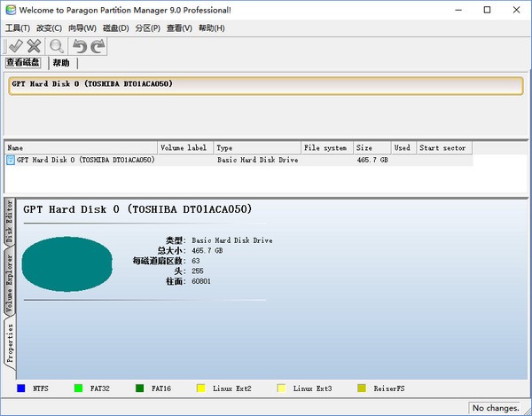Redo operation with toolbar arrow
Image resolution: width=532 pixels, height=416 pixels.
tap(98, 46)
